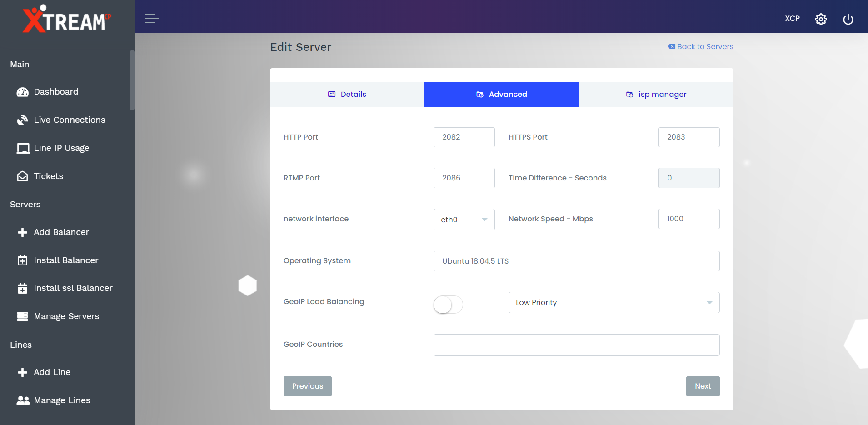Click the Line IP Usage monitor icon
868x425 pixels.
point(23,148)
